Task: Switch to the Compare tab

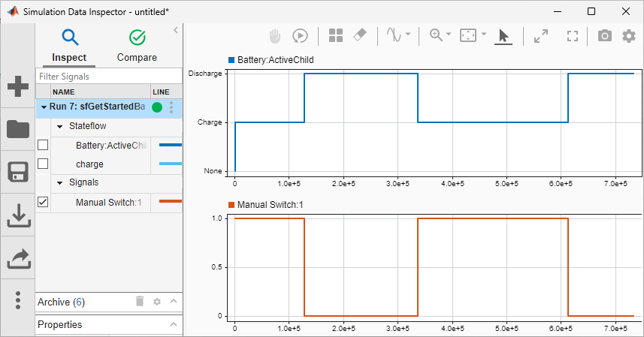Action: 137,46
